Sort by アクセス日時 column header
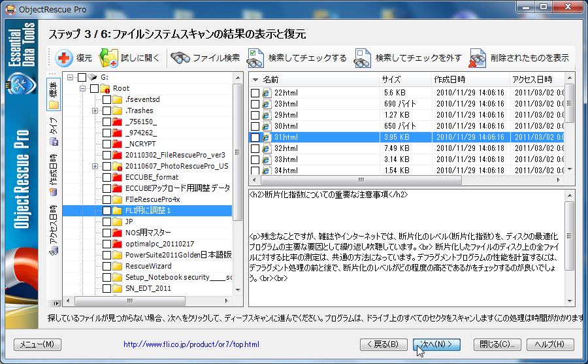The height and width of the screenshot is (364, 588). pos(536,80)
